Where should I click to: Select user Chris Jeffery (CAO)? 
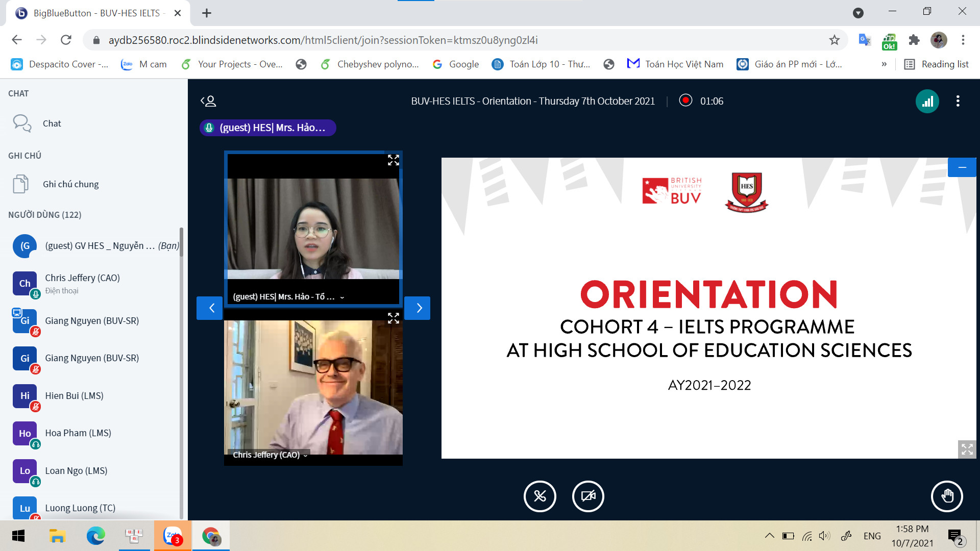pyautogui.click(x=94, y=284)
